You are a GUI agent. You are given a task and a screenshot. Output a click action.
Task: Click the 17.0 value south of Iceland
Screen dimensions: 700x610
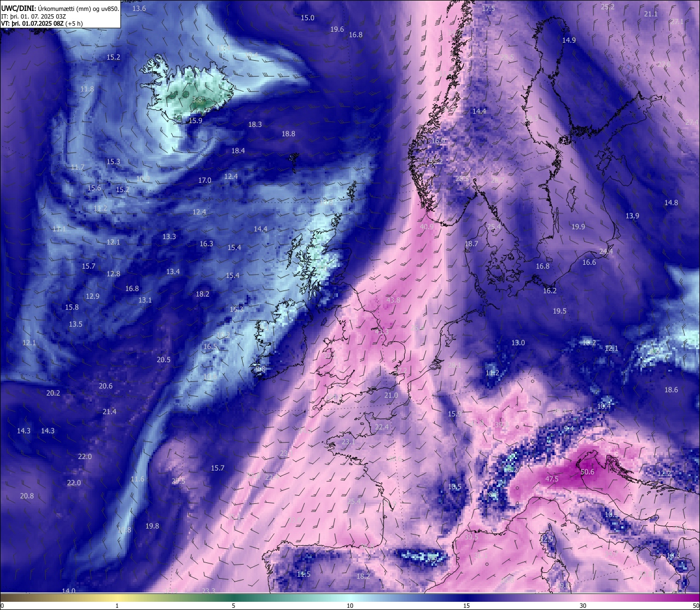(205, 180)
